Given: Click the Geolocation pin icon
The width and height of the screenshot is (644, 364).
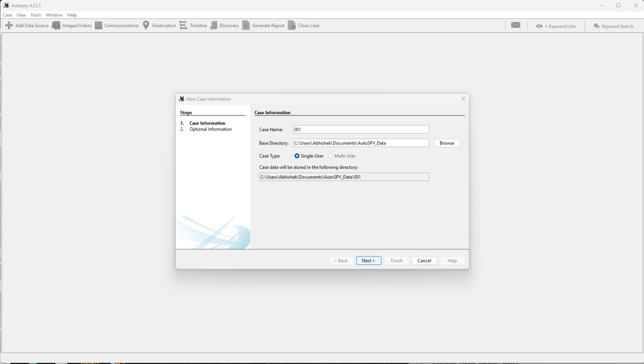Looking at the screenshot, I should tap(146, 26).
